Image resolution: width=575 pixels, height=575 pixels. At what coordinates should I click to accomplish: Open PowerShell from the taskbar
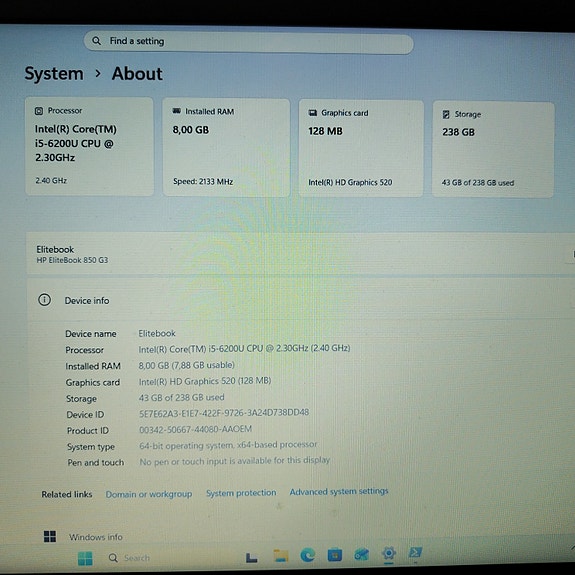click(x=415, y=552)
